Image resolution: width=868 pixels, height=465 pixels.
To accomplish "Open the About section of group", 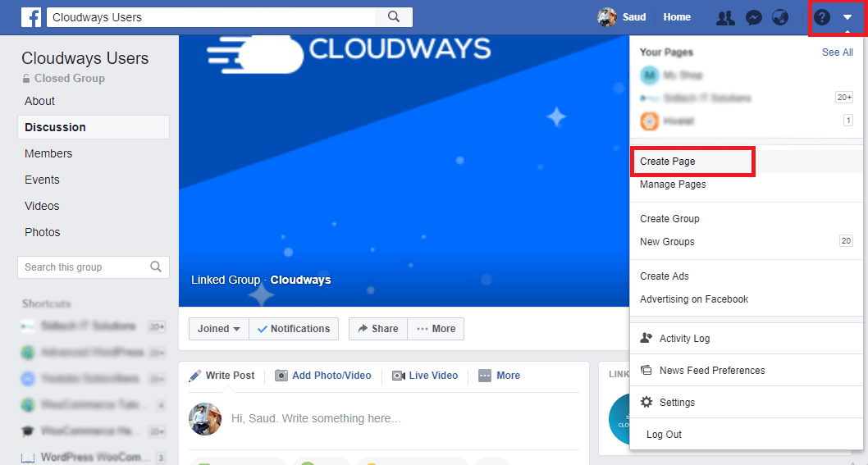I will (x=40, y=101).
